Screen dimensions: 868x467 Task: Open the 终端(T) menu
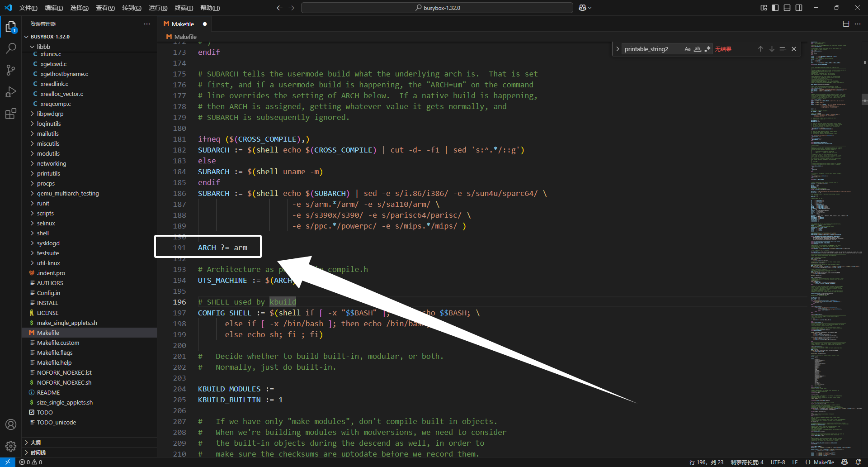click(184, 8)
